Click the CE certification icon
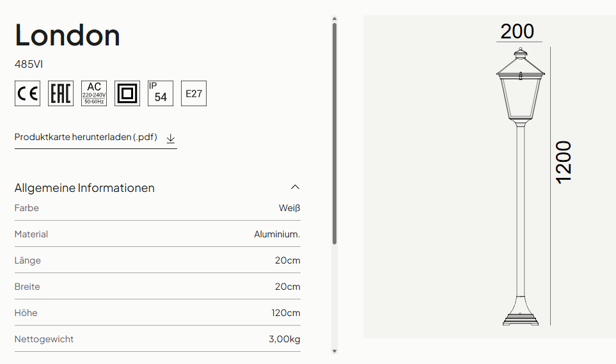The width and height of the screenshot is (616, 364). click(x=28, y=93)
